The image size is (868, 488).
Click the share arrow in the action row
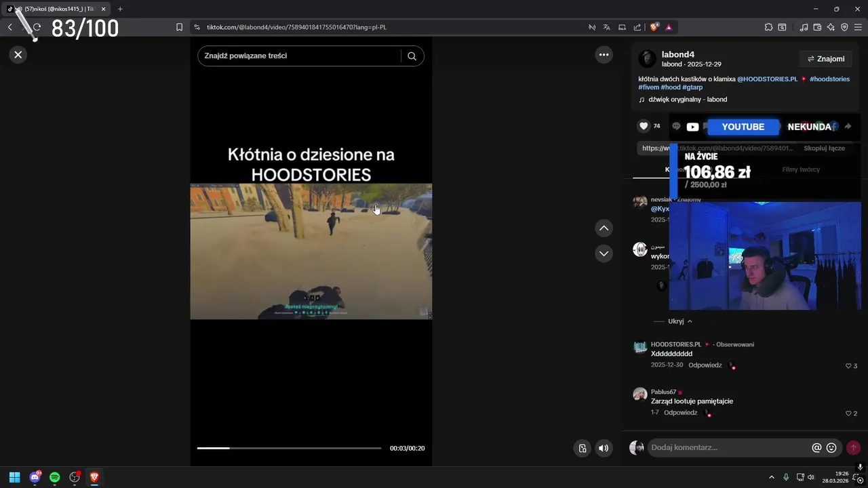[x=848, y=127]
